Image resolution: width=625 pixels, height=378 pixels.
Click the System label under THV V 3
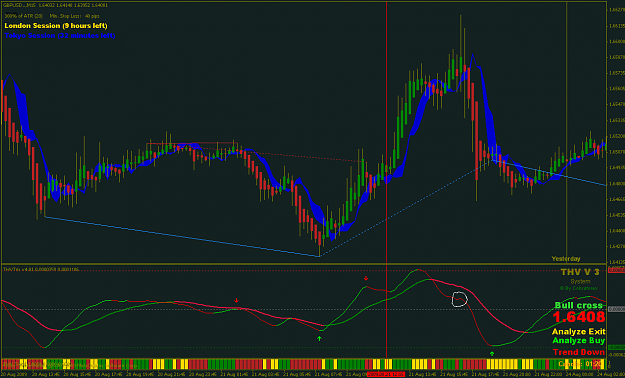tap(580, 282)
